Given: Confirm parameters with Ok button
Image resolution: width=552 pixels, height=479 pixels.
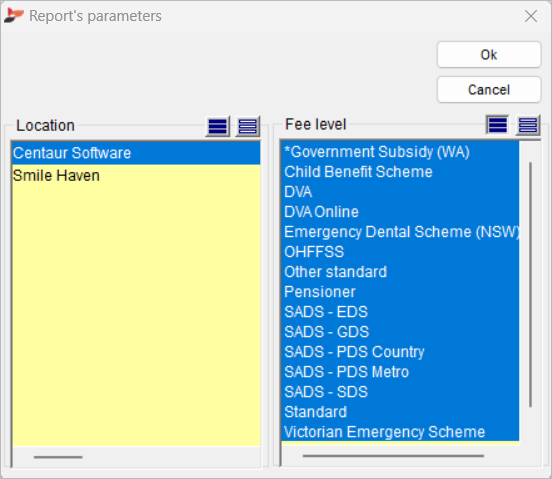Looking at the screenshot, I should pyautogui.click(x=489, y=55).
